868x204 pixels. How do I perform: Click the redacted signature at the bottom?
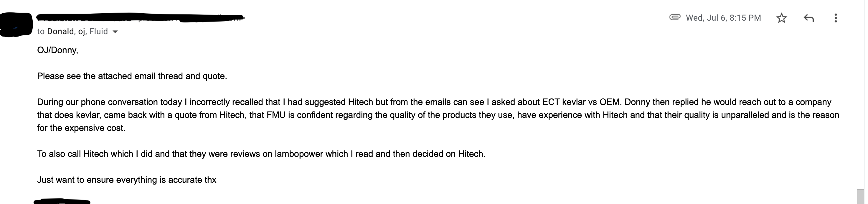(62, 201)
